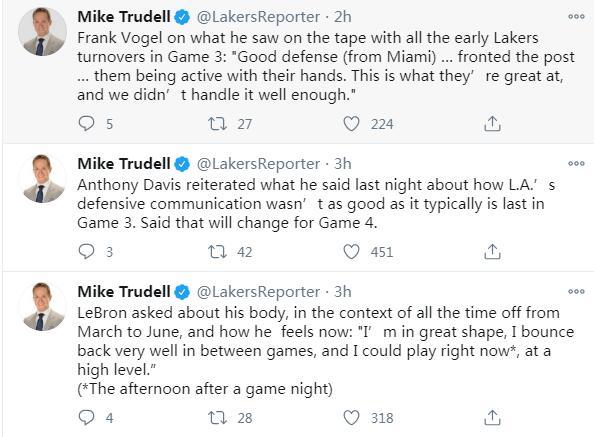Retweet the Anthony Davis tweet
The height and width of the screenshot is (437, 594).
(x=217, y=251)
